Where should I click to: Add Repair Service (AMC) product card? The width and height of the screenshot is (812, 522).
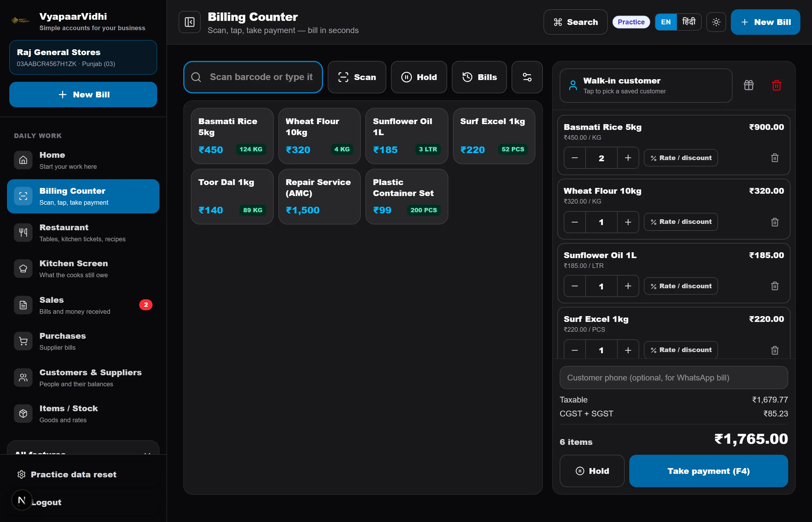(319, 197)
